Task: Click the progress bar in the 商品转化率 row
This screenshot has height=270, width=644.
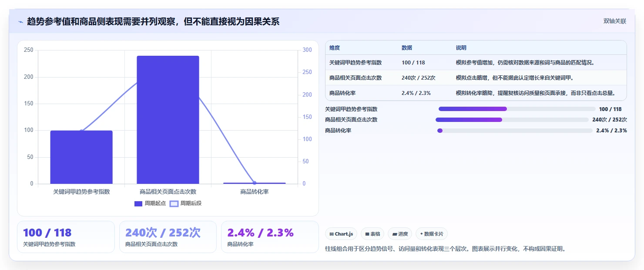Action: 515,131
